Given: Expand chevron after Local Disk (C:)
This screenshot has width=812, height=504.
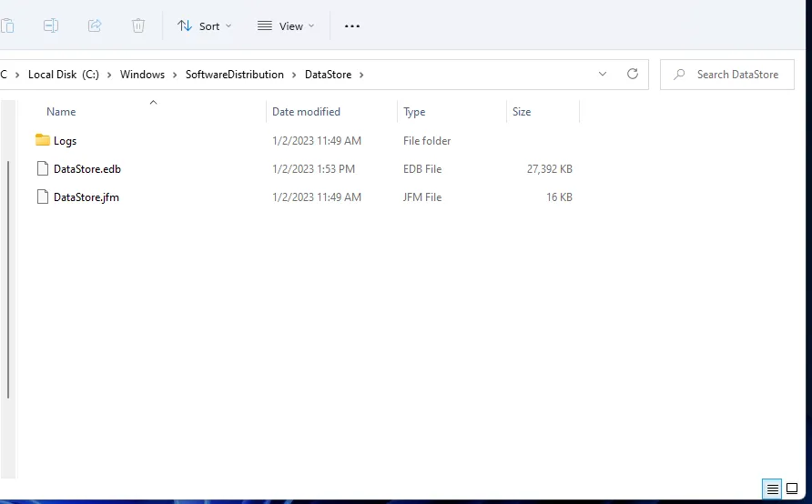Looking at the screenshot, I should [x=109, y=75].
